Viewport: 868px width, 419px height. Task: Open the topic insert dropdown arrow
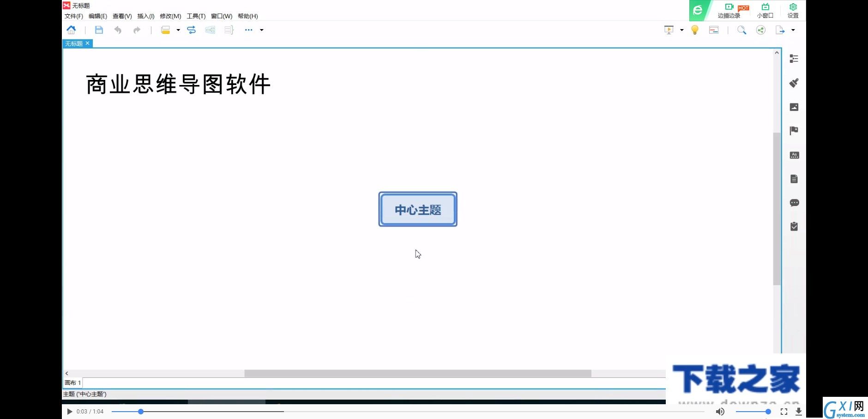[x=178, y=30]
